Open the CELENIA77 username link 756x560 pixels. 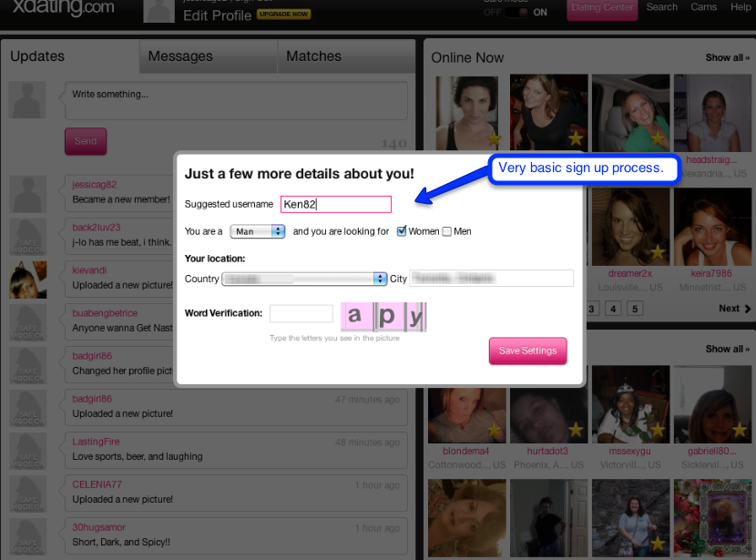pos(97,484)
